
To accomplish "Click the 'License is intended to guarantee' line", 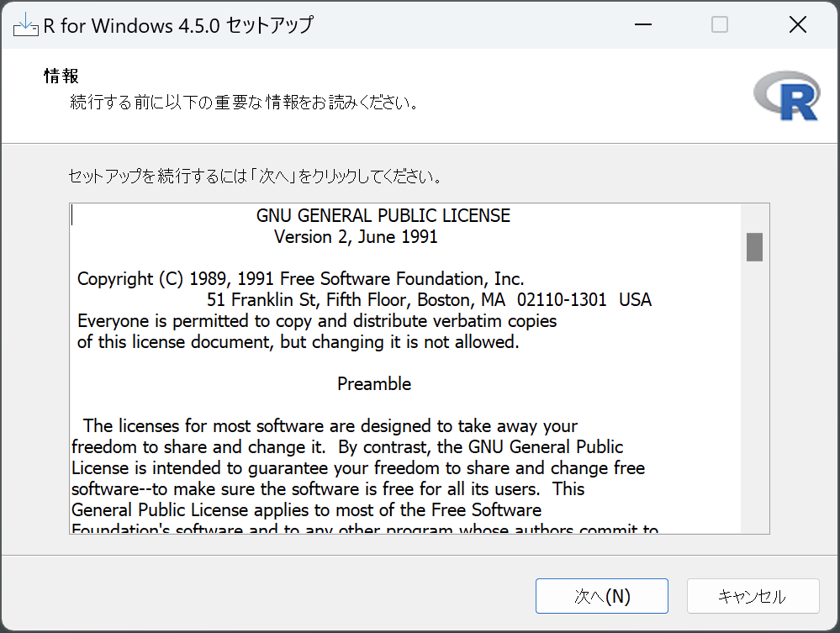I will [358, 468].
